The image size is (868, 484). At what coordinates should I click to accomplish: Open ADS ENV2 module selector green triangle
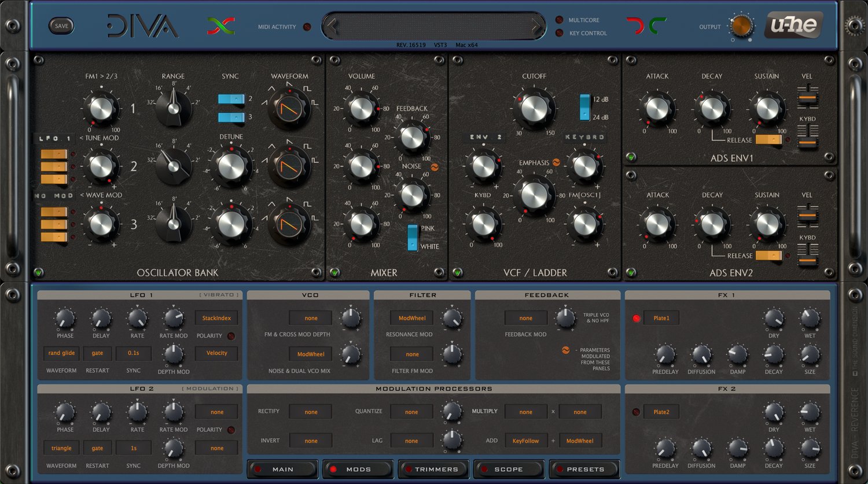pos(631,272)
